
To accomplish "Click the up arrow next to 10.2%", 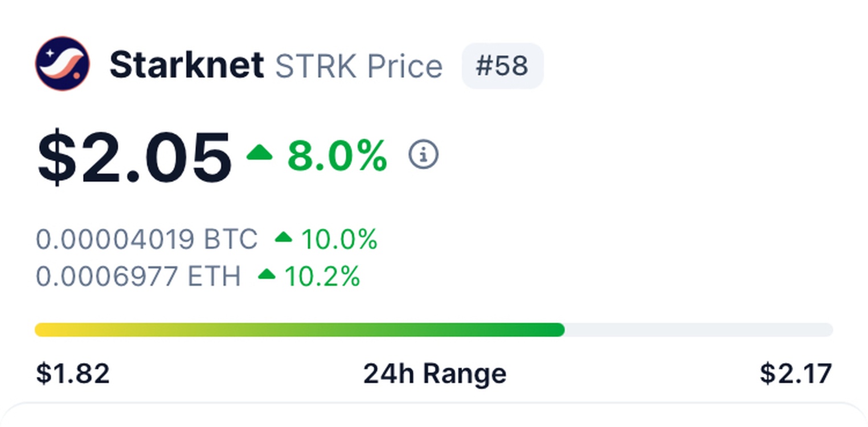I will 267,276.
